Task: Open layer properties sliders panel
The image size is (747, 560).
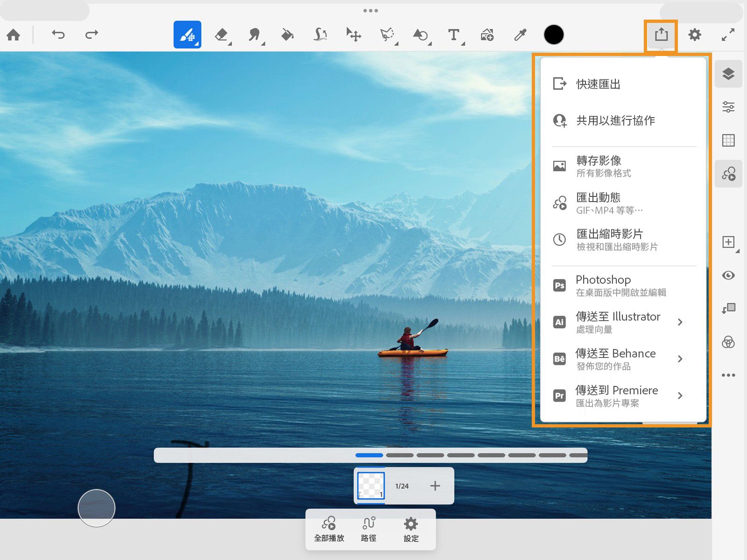Action: click(x=728, y=107)
